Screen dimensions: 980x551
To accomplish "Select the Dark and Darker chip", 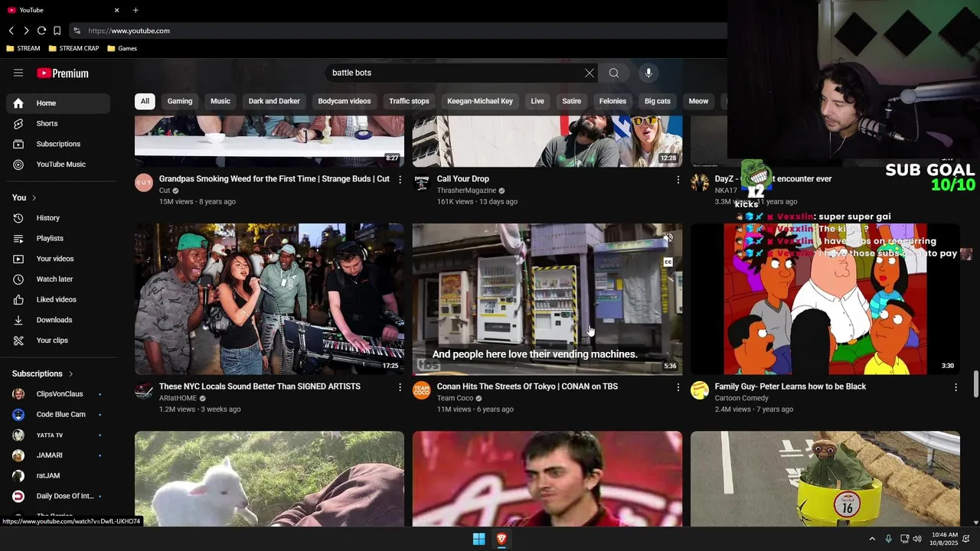I will [274, 101].
